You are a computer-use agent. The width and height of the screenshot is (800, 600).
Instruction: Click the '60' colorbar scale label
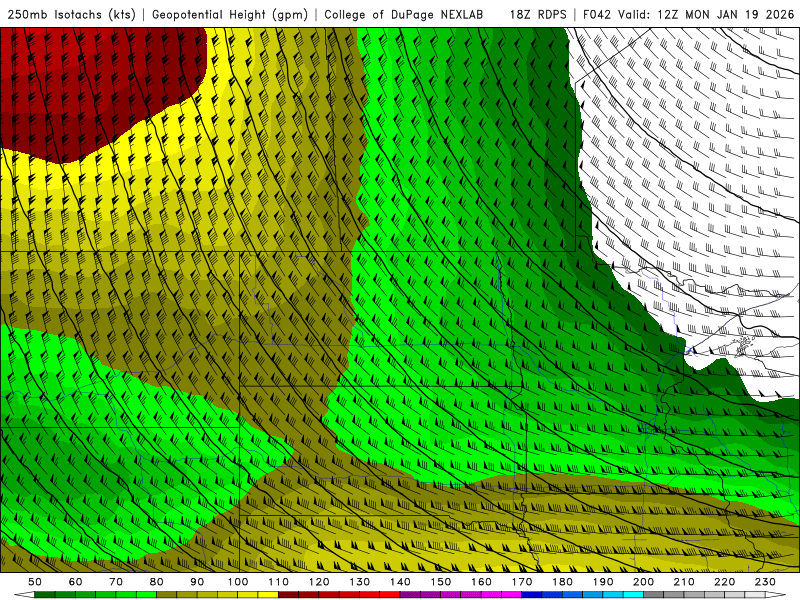[76, 582]
